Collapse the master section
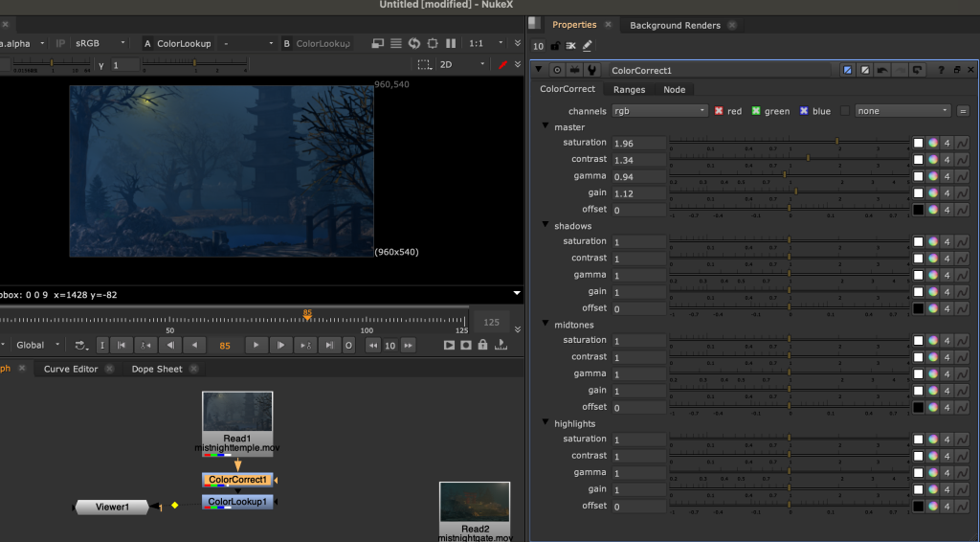 coord(546,126)
